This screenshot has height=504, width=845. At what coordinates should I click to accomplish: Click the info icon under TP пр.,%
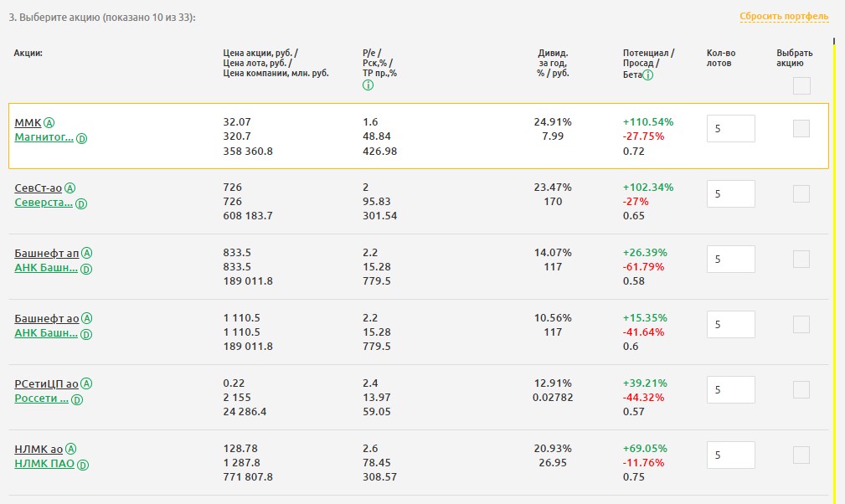(x=368, y=85)
